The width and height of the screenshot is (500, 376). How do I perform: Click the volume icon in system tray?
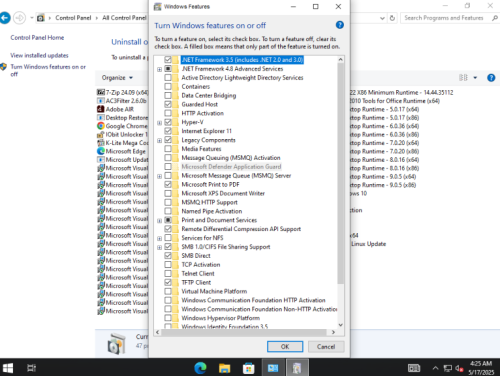pos(459,368)
